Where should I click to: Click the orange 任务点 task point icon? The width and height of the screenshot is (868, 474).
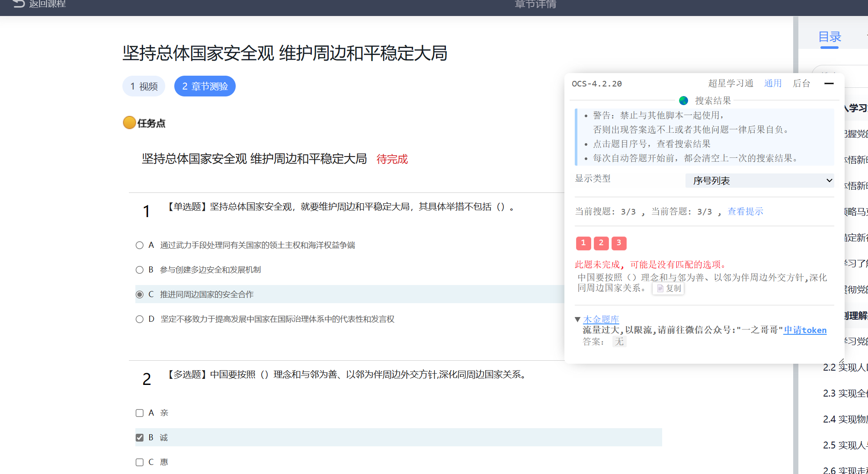[x=129, y=123]
